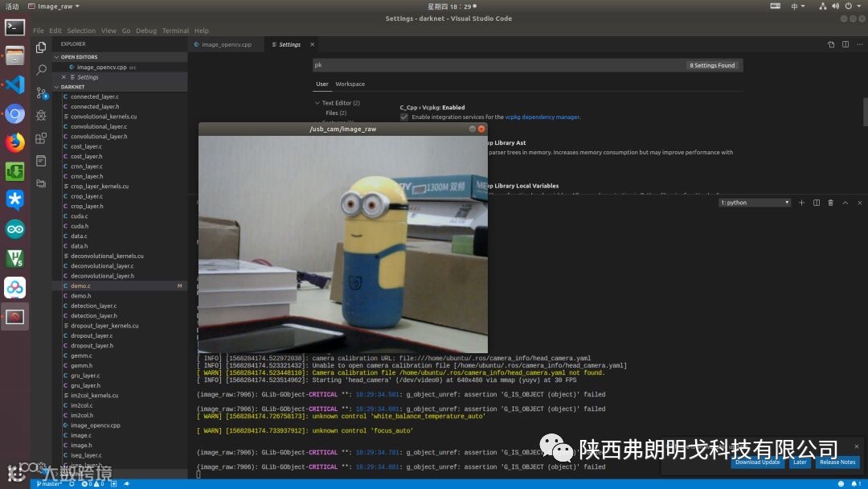
Task: Open the system volume indicator
Action: (835, 6)
